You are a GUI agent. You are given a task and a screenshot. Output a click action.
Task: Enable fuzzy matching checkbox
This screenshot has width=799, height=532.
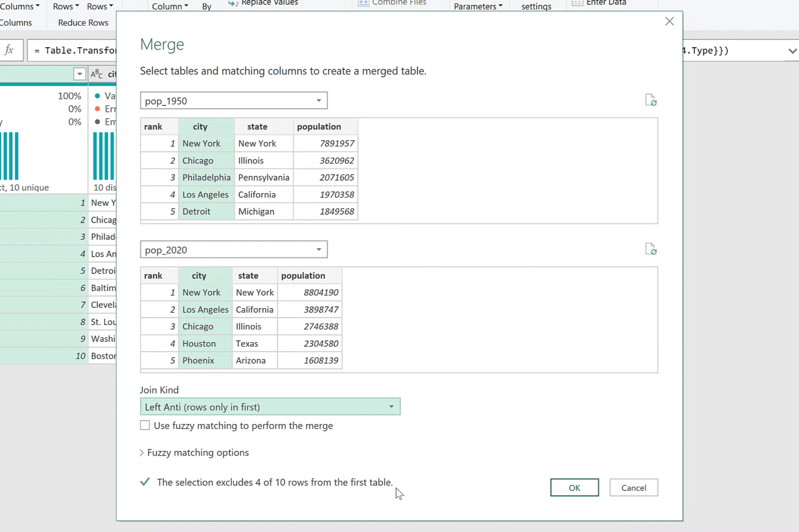pos(145,425)
